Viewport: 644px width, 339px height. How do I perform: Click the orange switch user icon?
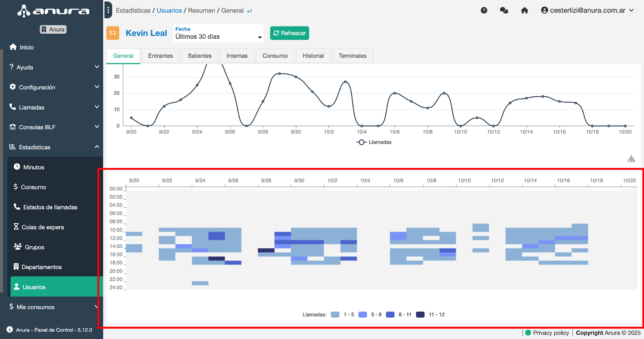[113, 33]
